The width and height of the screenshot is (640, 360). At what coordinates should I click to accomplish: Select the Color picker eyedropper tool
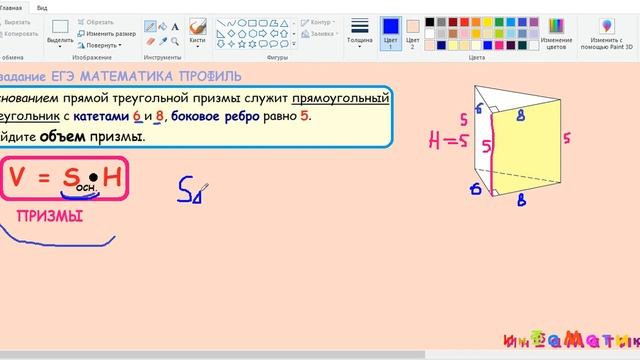click(x=162, y=41)
